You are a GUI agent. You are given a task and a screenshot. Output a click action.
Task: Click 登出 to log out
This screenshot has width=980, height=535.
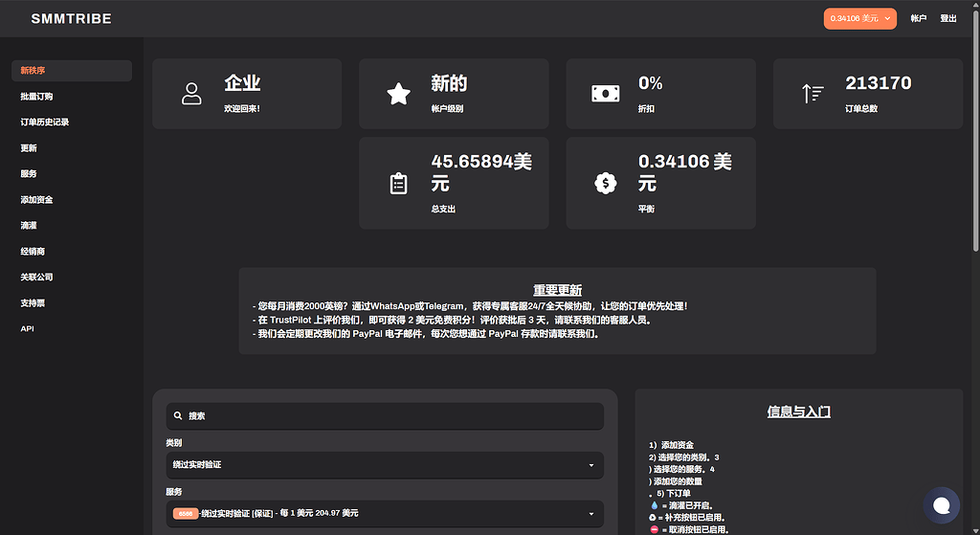tap(948, 19)
